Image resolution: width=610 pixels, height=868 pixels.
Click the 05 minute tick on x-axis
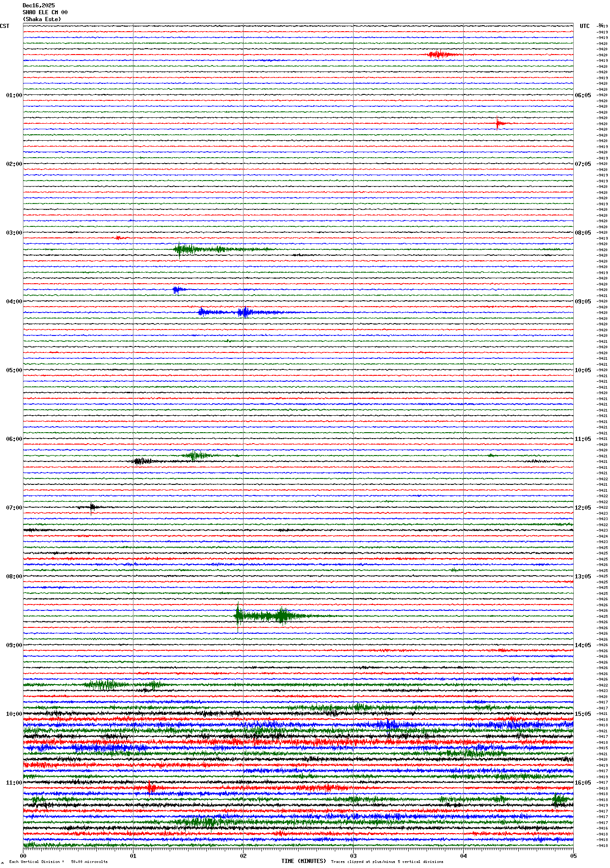click(573, 856)
